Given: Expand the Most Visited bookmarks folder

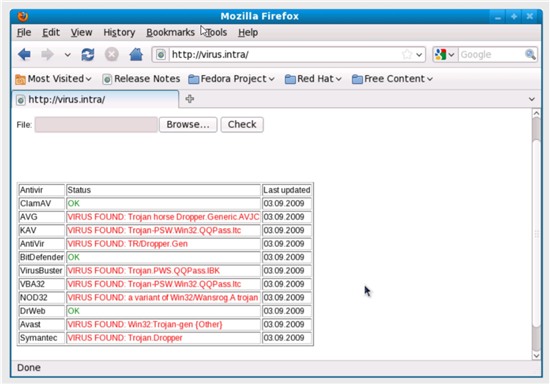Looking at the screenshot, I should [x=53, y=79].
